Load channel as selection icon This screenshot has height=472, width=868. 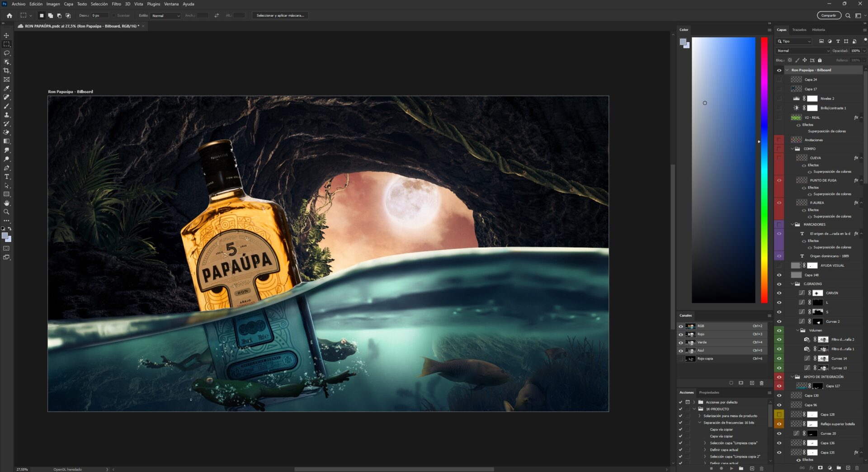(x=731, y=383)
